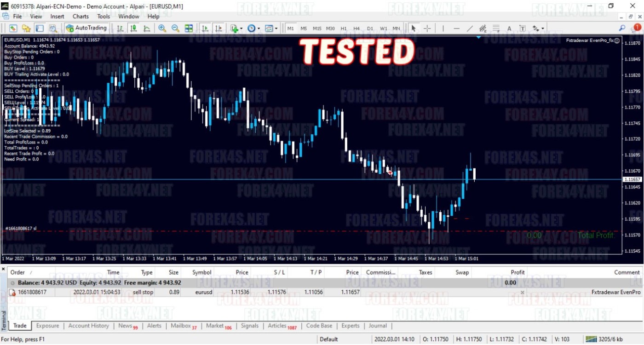
Task: Click the Tile Windows grid icon
Action: 189,29
